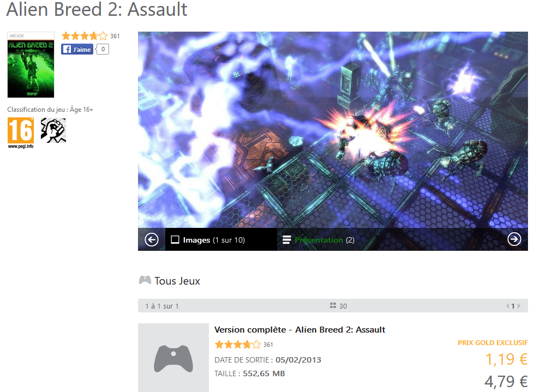This screenshot has width=534, height=392.
Task: Switch to the Présentation tab
Action: click(319, 240)
